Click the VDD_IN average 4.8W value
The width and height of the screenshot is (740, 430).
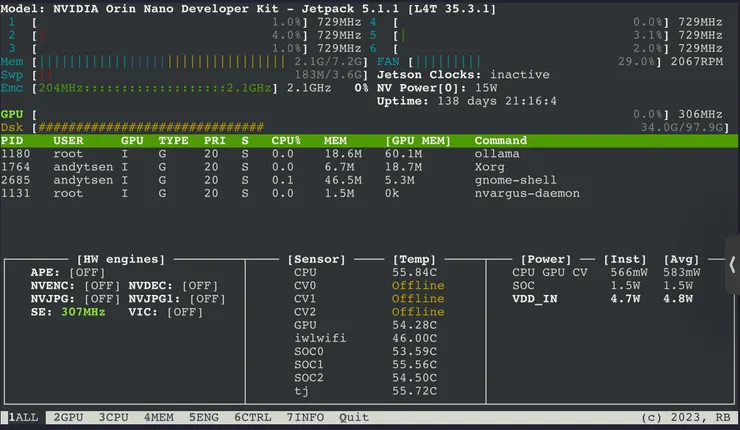pos(678,299)
